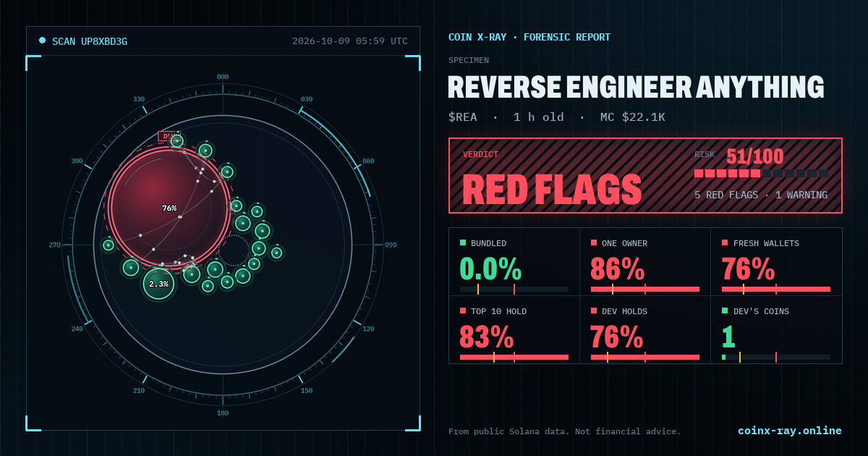The width and height of the screenshot is (868, 456).
Task: Click the "000" compass marking
Action: coord(223,77)
